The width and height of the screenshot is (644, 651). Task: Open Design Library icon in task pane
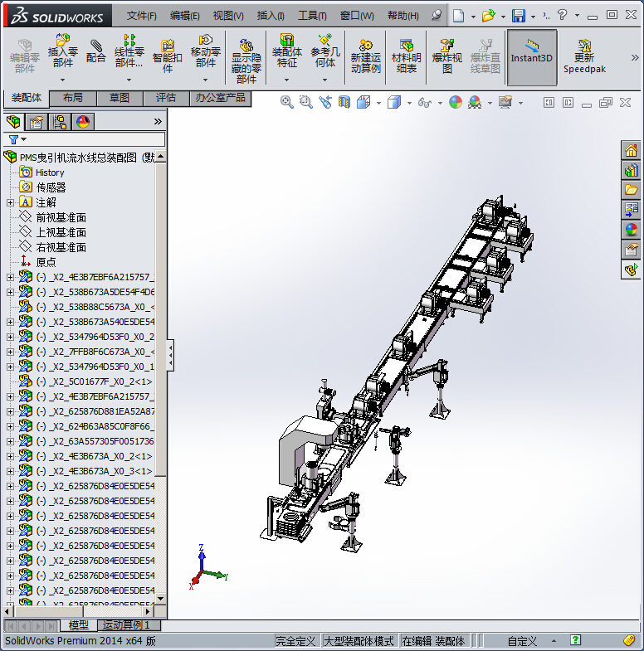point(631,170)
